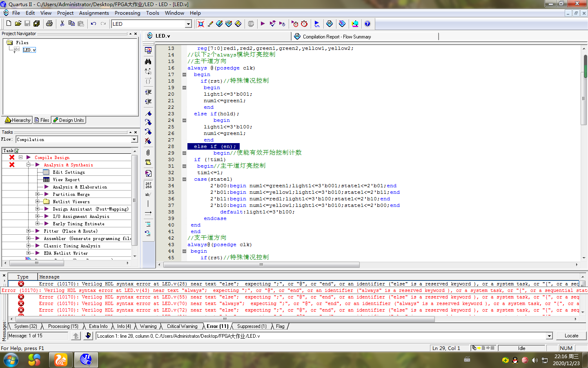Open the LED entity dropdown in toolbar
This screenshot has width=588, height=368.
coord(188,24)
